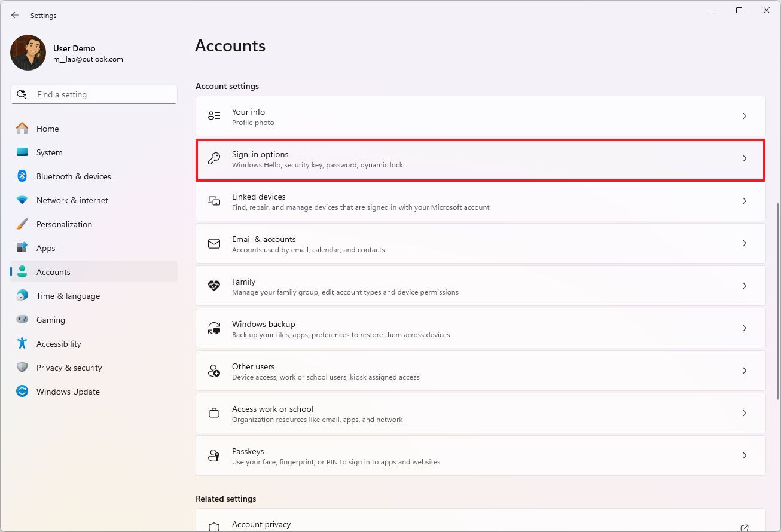
Task: Expand the Sign-in options row chevron
Action: (x=745, y=158)
